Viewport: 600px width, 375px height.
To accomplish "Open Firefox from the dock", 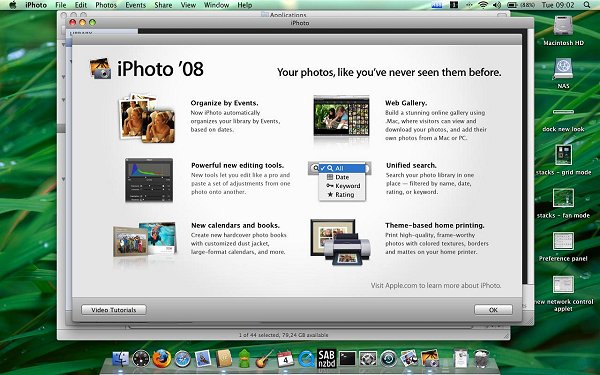I will click(x=161, y=359).
